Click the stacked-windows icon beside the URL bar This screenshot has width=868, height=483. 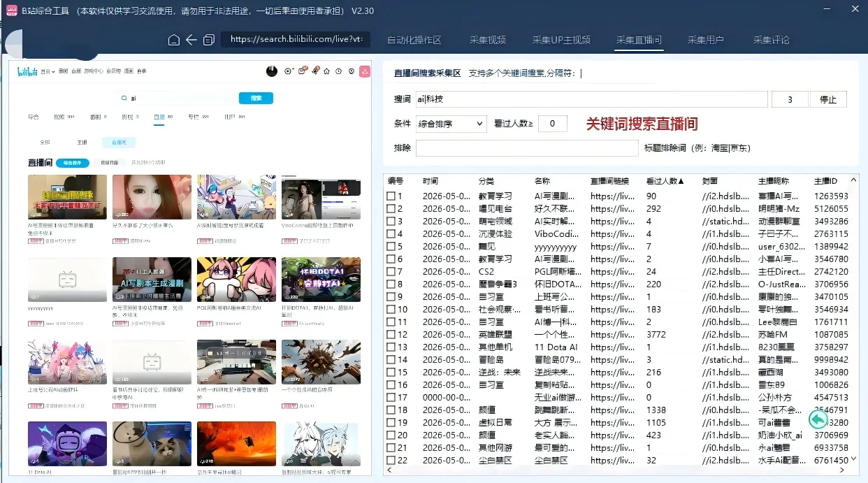(209, 40)
